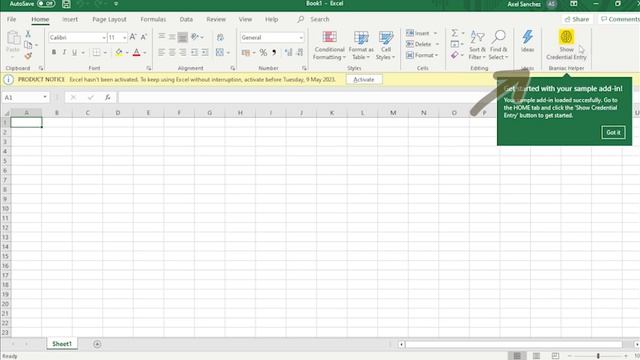Viewport: 640px width, 360px height.
Task: Click the Insert Function fx icon
Action: tap(107, 98)
